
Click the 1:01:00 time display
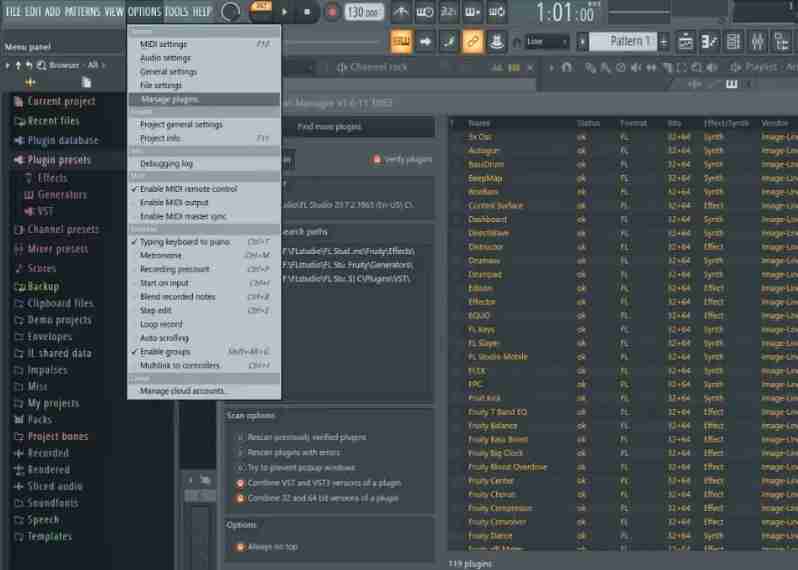[565, 12]
